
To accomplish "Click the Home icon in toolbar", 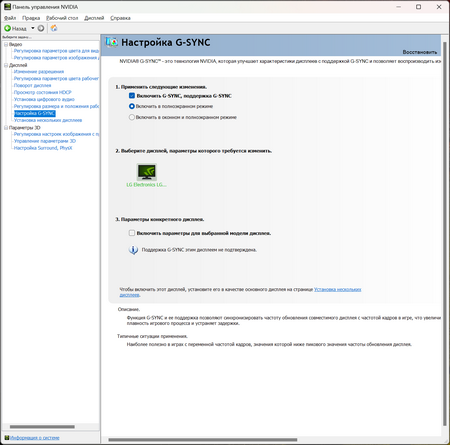I will tap(54, 28).
